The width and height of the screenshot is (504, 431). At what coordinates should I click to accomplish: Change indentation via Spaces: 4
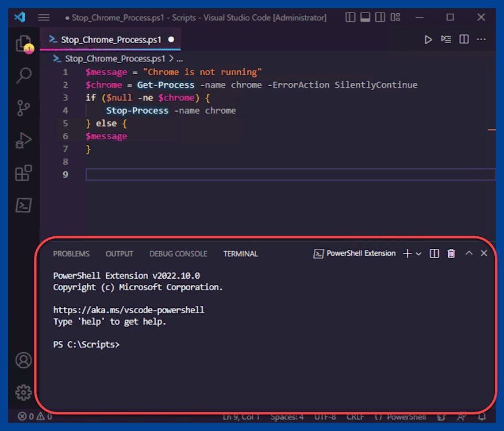[x=287, y=417]
